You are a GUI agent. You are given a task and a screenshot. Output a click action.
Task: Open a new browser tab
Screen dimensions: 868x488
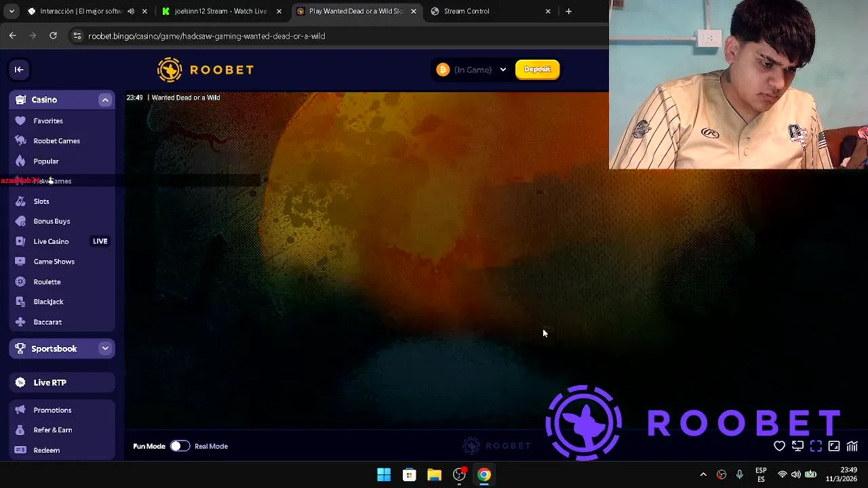pos(568,11)
